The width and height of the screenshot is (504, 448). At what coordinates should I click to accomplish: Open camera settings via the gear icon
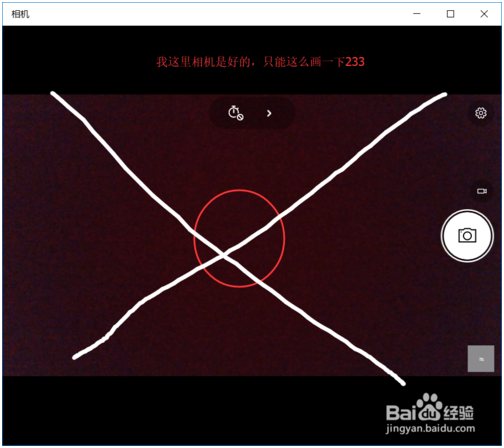click(x=481, y=113)
